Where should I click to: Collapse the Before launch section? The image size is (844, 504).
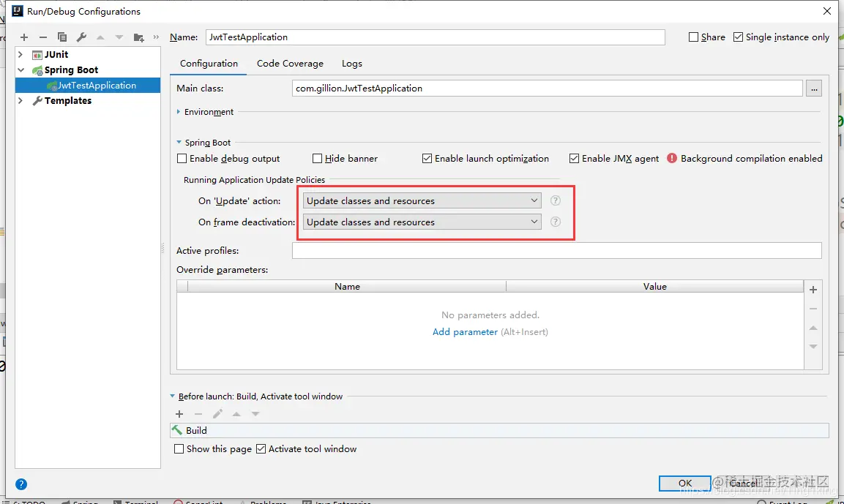coord(172,396)
